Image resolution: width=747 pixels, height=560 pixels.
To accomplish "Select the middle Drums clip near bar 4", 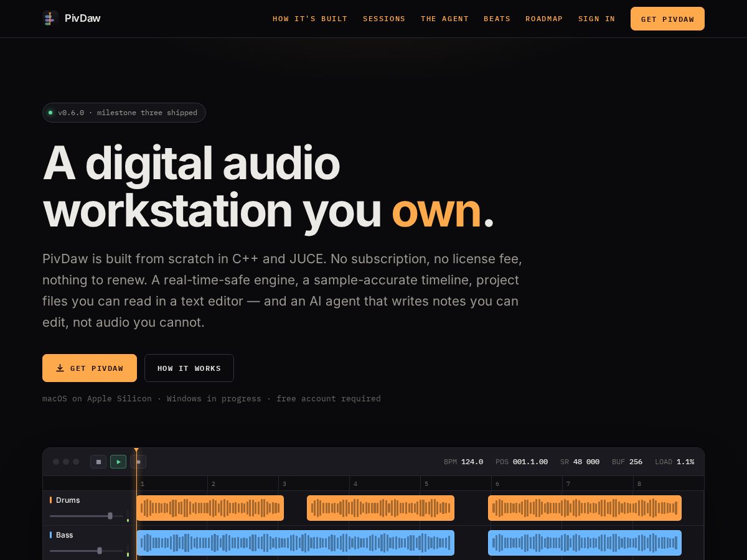I will 380,508.
